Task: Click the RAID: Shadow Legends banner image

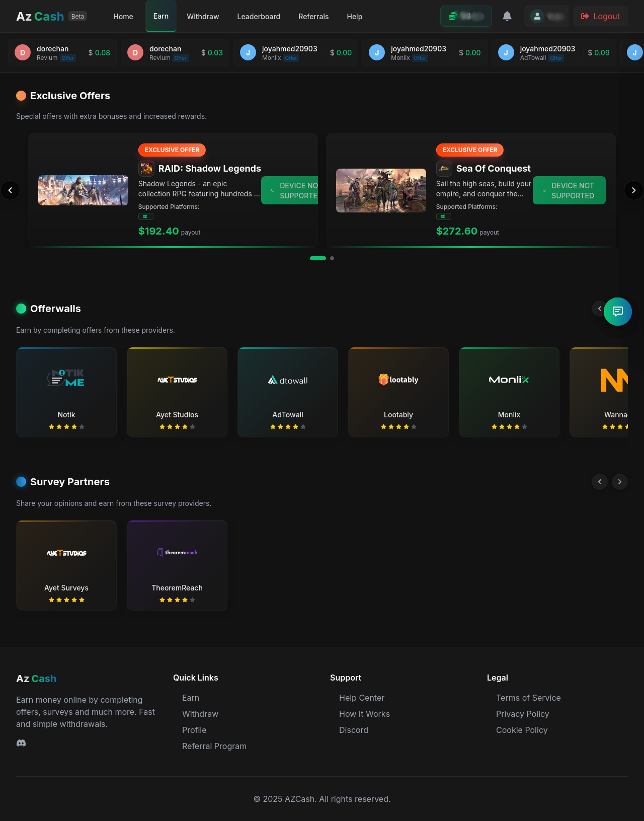Action: point(83,190)
